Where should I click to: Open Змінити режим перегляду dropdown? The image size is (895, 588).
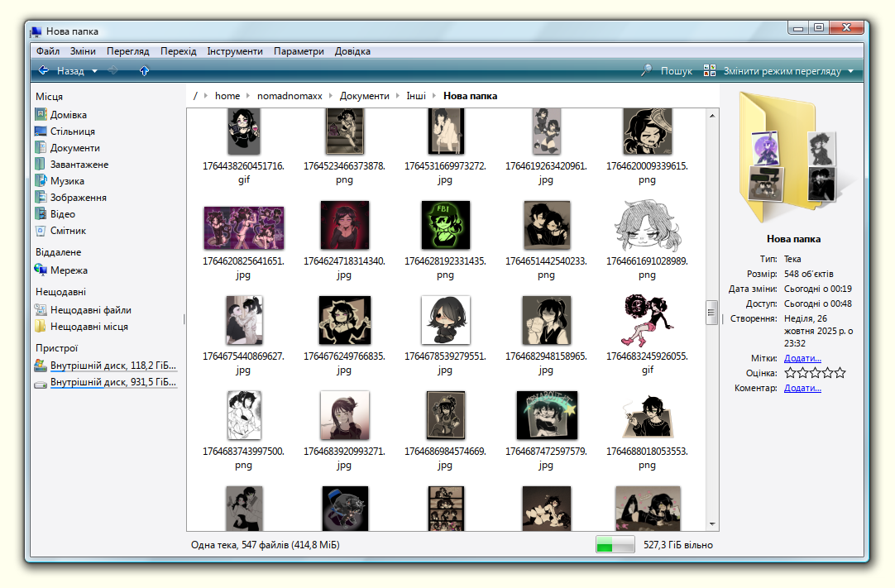pyautogui.click(x=778, y=71)
